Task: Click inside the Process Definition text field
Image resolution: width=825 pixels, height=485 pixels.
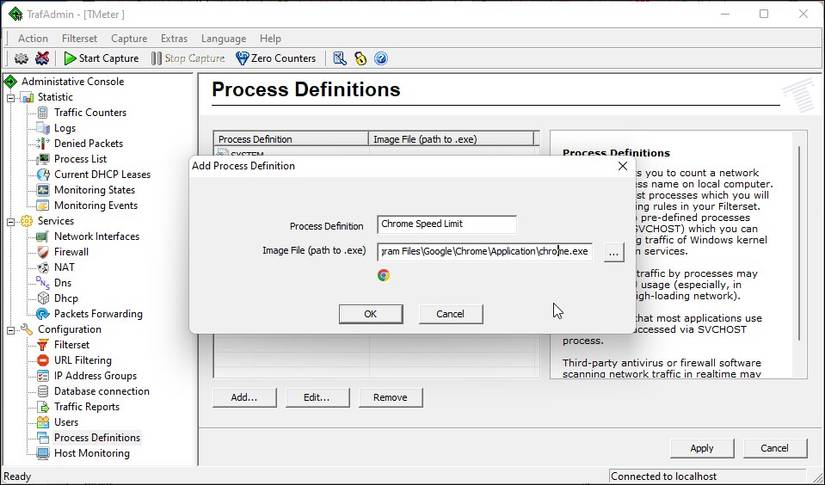Action: click(446, 224)
